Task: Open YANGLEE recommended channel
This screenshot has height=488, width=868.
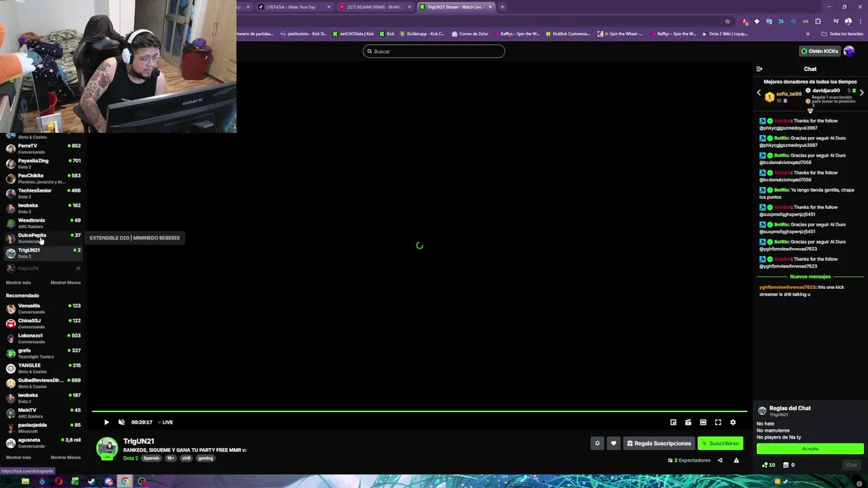Action: click(x=43, y=368)
